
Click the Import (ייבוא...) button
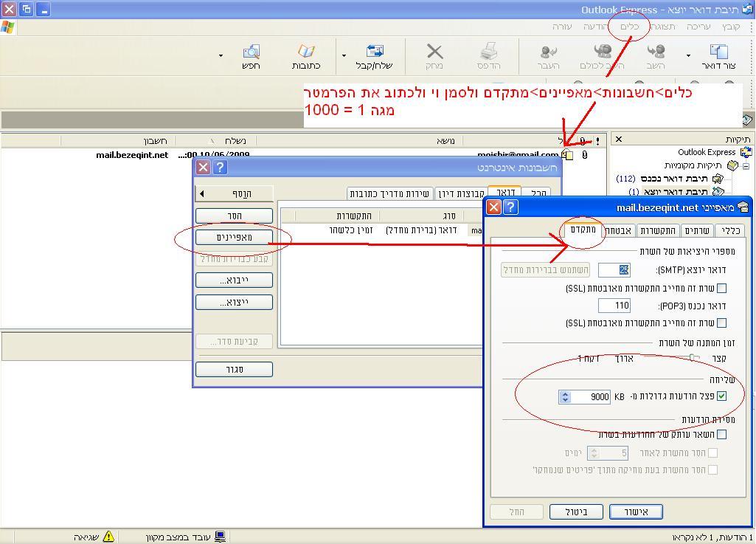235,280
